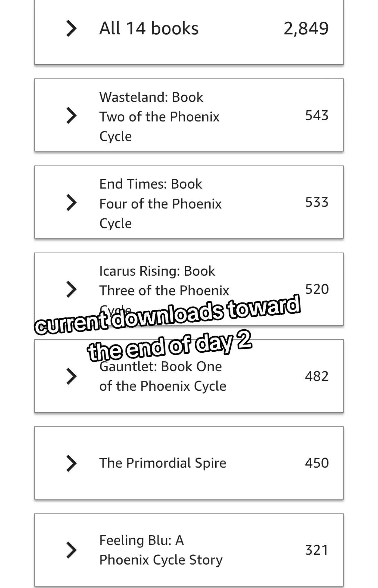Click the 533 count for End Times
The image size is (378, 588).
click(317, 202)
